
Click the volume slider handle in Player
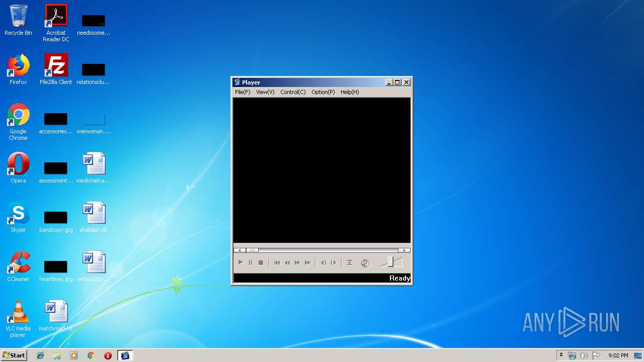click(x=391, y=262)
